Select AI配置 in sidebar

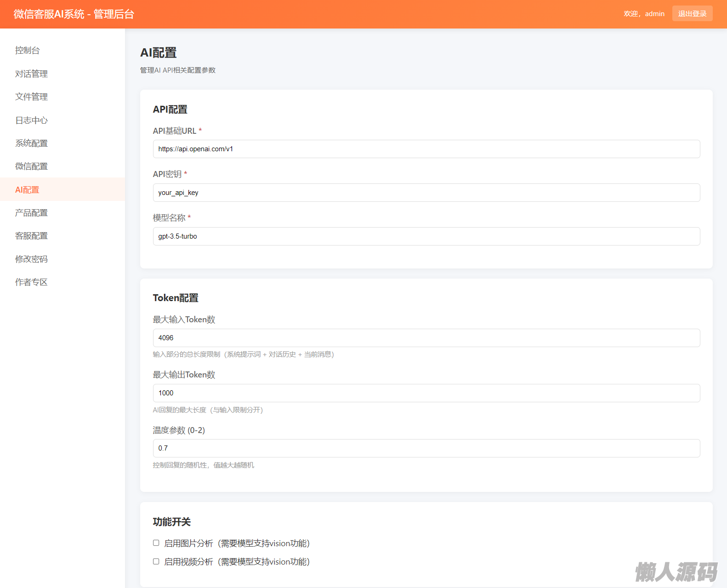click(x=27, y=189)
